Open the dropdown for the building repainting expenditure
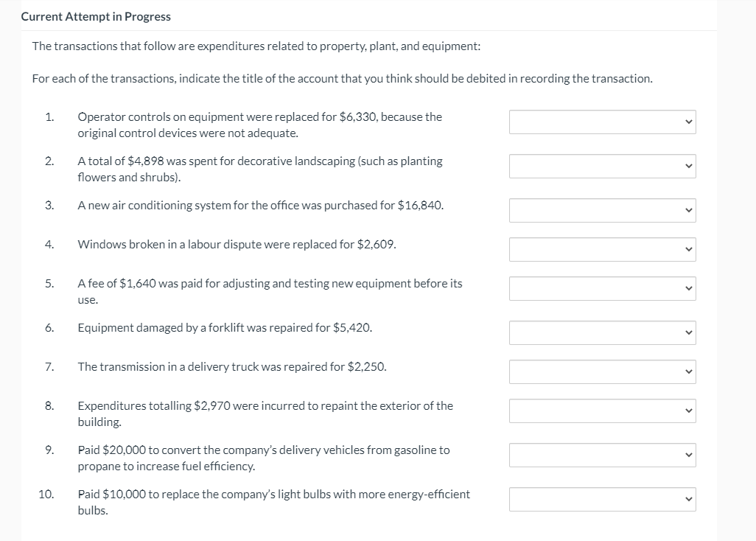The width and height of the screenshot is (756, 541). (602, 411)
